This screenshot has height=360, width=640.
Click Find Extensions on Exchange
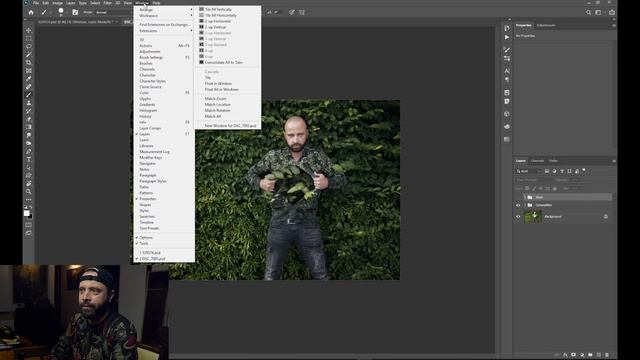click(164, 24)
